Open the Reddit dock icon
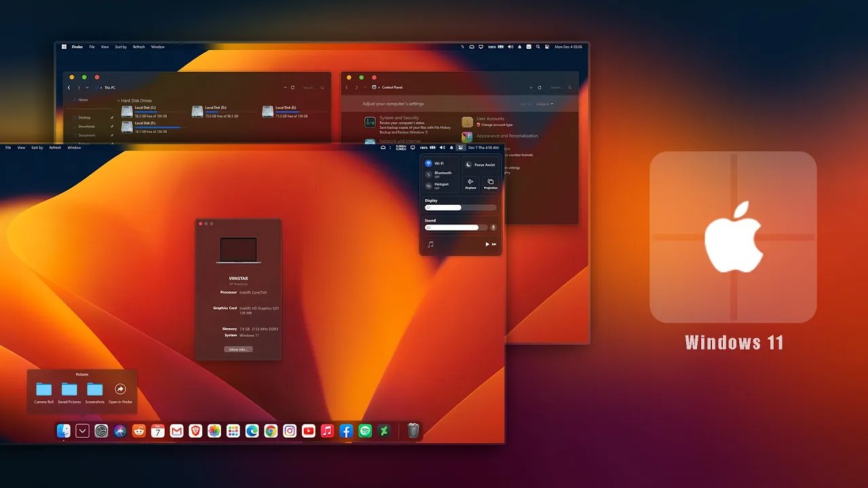The width and height of the screenshot is (868, 488). [139, 431]
